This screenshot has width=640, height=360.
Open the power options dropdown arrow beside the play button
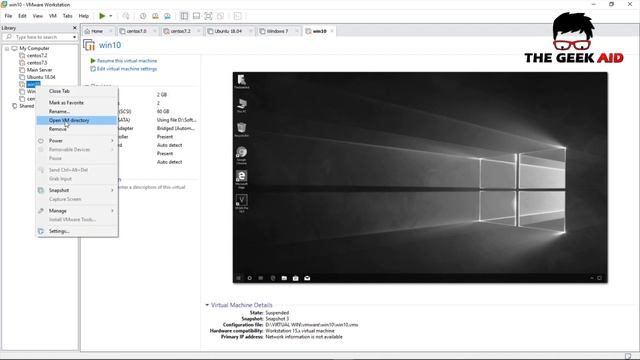111,16
